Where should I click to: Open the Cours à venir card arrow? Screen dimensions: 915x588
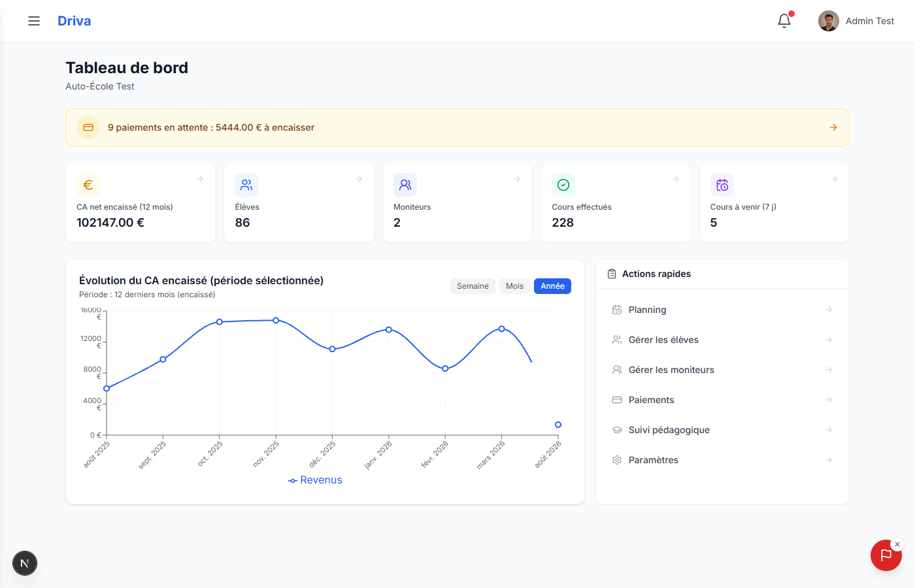pos(834,179)
